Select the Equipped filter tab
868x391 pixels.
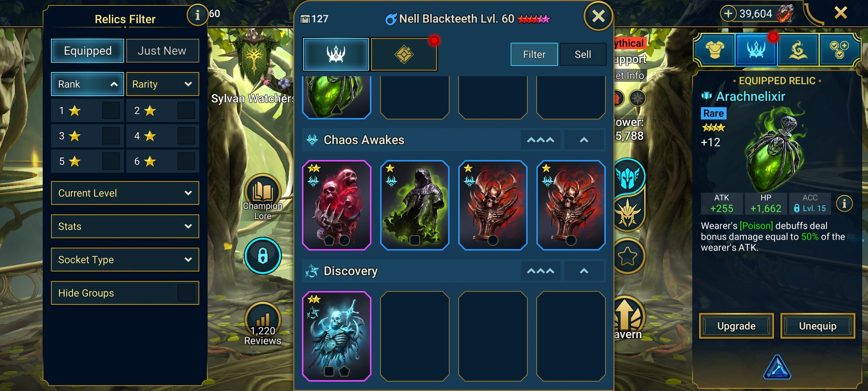click(88, 51)
